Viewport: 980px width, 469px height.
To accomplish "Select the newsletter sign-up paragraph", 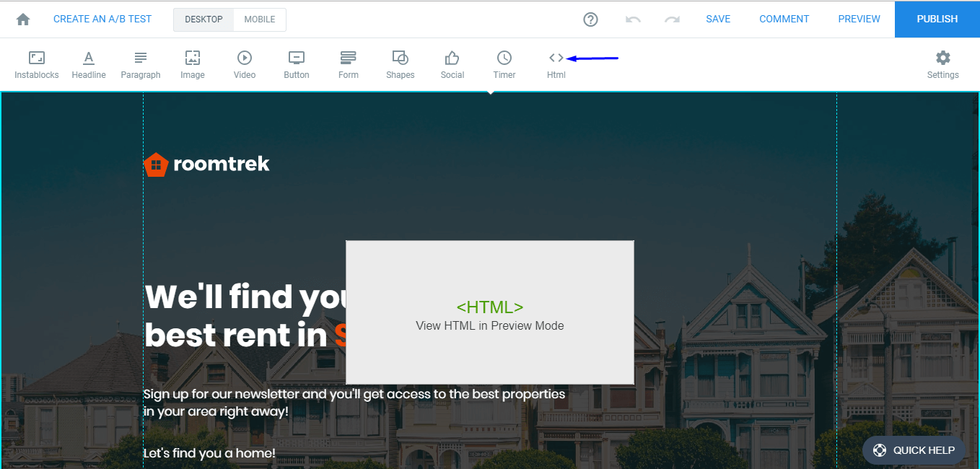I will pos(354,403).
